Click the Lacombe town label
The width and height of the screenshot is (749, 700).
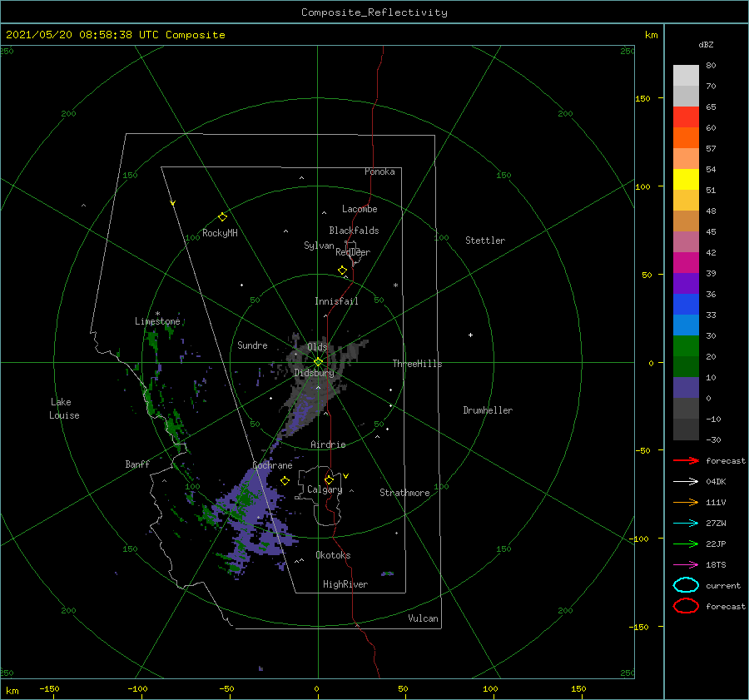(x=360, y=209)
